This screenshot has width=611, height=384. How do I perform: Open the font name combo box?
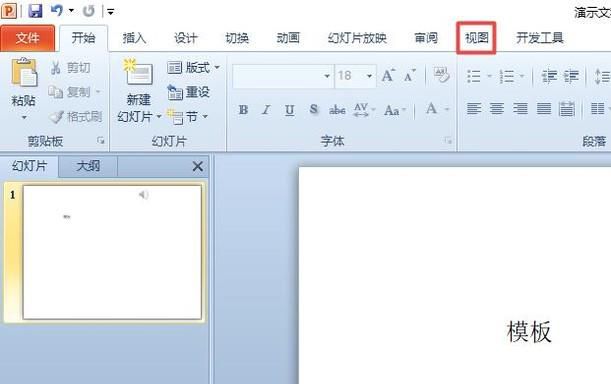(283, 76)
